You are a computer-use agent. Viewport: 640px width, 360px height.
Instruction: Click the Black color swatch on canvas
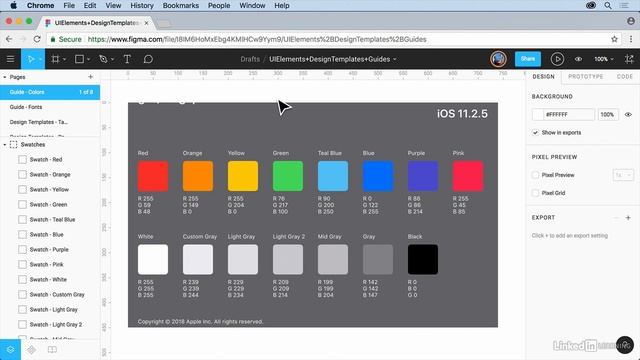coord(423,260)
